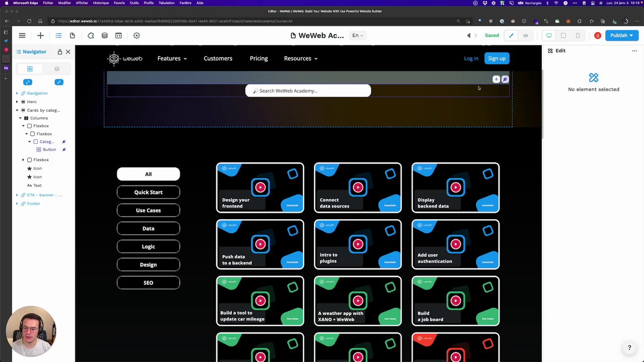Click the Pricing nav link
This screenshot has height=362, width=644.
click(259, 58)
